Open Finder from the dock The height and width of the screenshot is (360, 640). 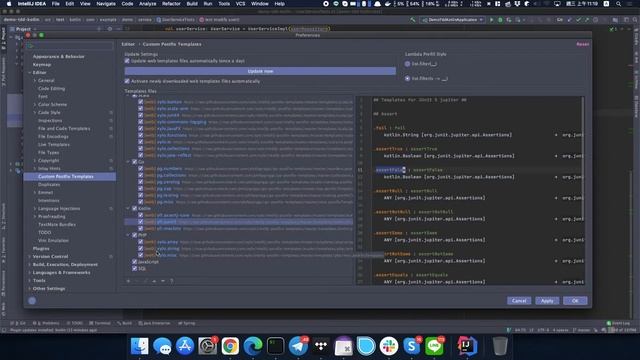140,346
